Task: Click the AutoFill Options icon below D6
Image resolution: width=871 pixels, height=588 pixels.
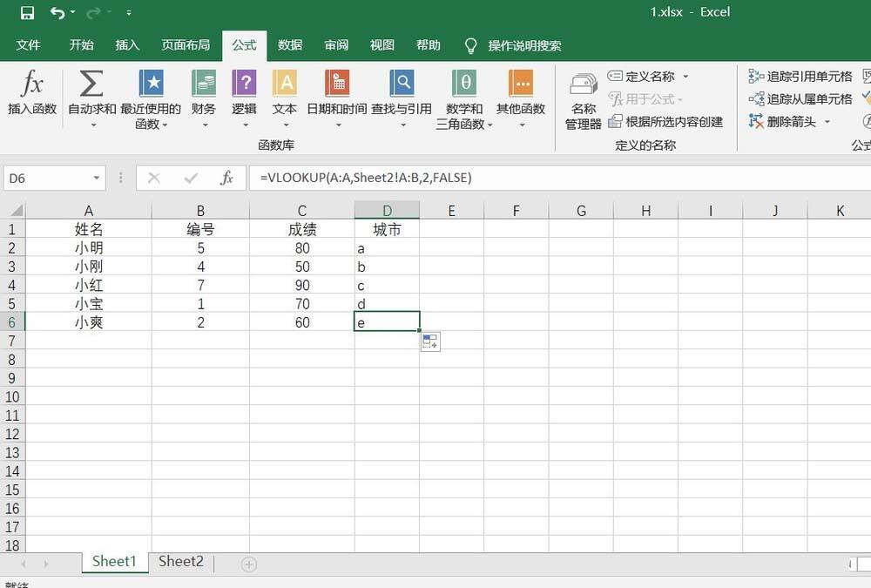Action: (x=430, y=341)
